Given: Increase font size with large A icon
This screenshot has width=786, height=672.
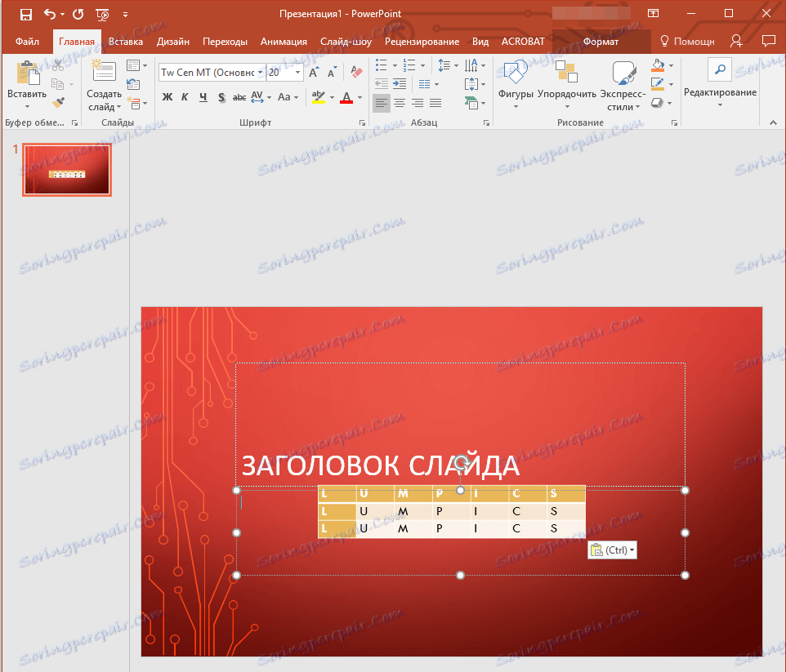Looking at the screenshot, I should [314, 73].
